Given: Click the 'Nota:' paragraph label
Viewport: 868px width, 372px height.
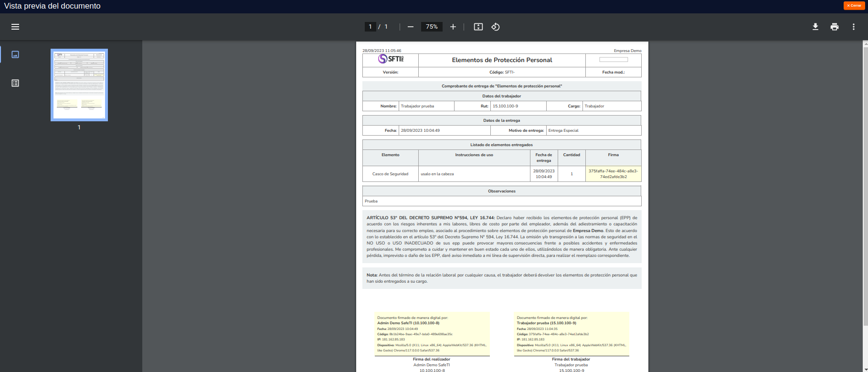Looking at the screenshot, I should click(x=372, y=275).
